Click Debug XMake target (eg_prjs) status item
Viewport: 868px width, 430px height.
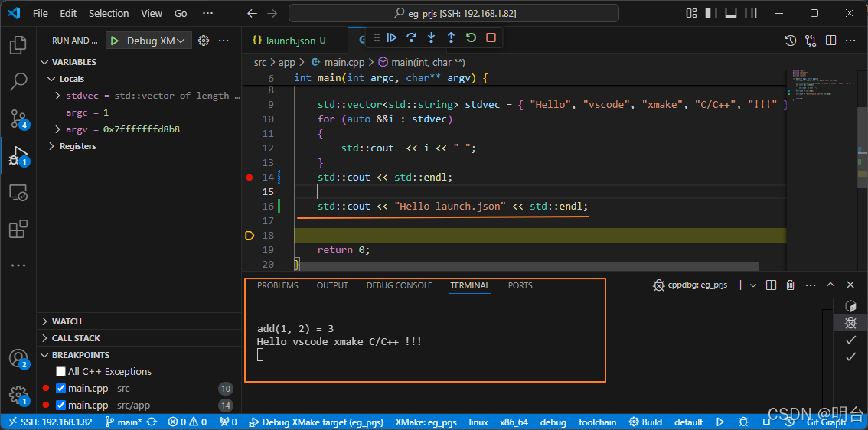tap(317, 422)
